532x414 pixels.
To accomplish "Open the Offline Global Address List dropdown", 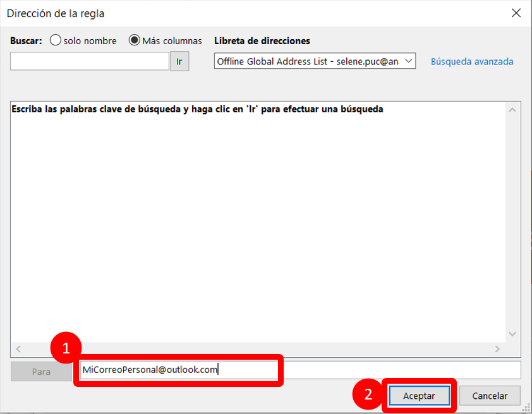I will click(x=315, y=61).
